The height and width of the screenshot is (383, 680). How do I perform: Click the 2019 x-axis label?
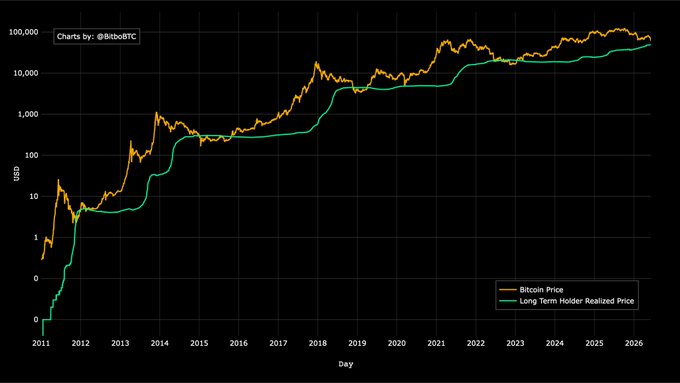pyautogui.click(x=357, y=344)
